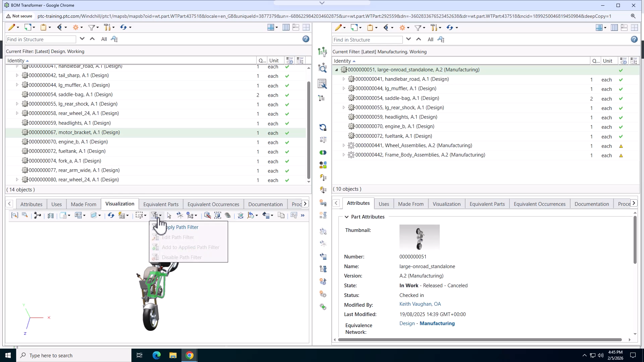644x362 pixels.
Task: Collapse the Part Attributes section
Action: pos(346,217)
